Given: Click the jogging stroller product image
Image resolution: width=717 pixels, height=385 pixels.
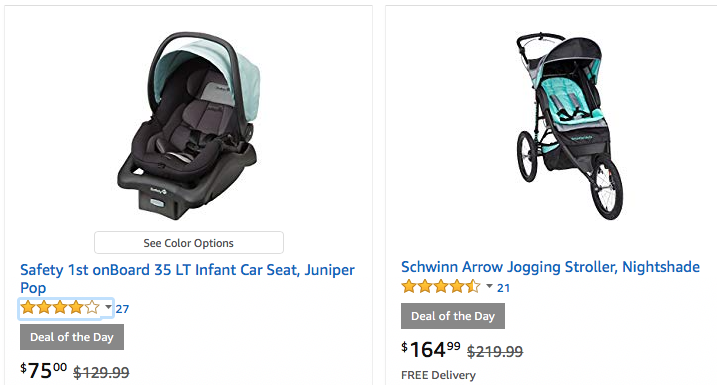Looking at the screenshot, I should (570, 126).
